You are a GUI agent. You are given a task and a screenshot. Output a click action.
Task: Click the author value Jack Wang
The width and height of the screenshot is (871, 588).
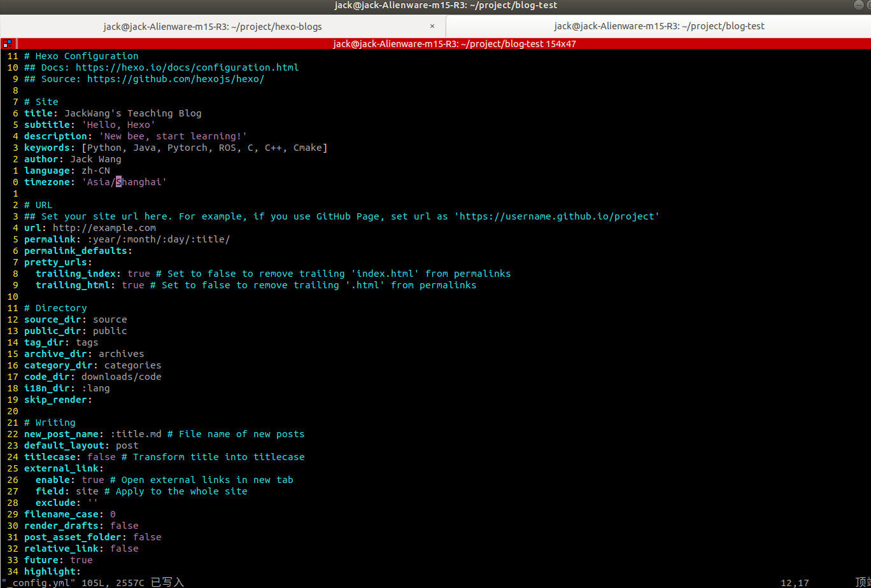96,159
